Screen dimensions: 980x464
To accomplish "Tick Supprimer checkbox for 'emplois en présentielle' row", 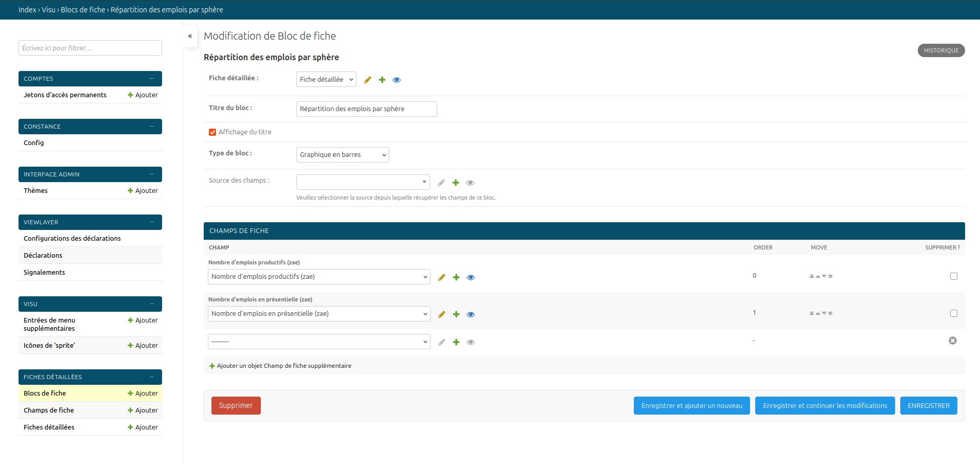I will [x=954, y=313].
